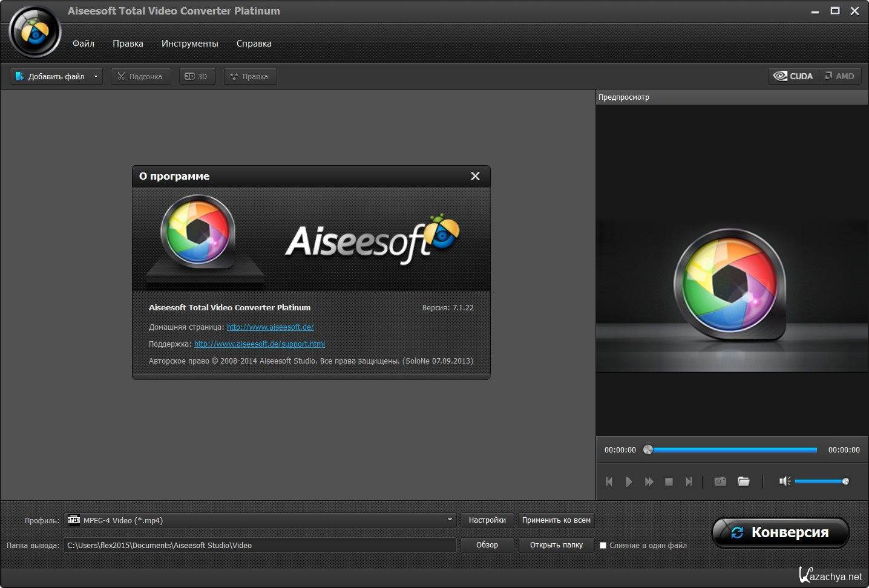The height and width of the screenshot is (588, 869).
Task: Expand the Добавить файл dropdown arrow
Action: (x=96, y=76)
